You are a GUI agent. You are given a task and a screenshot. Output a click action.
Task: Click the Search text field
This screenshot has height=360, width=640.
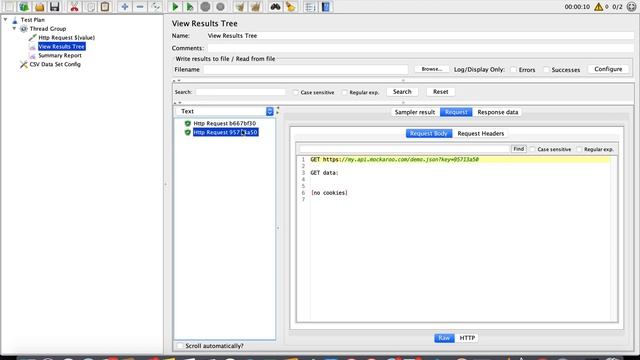240,92
